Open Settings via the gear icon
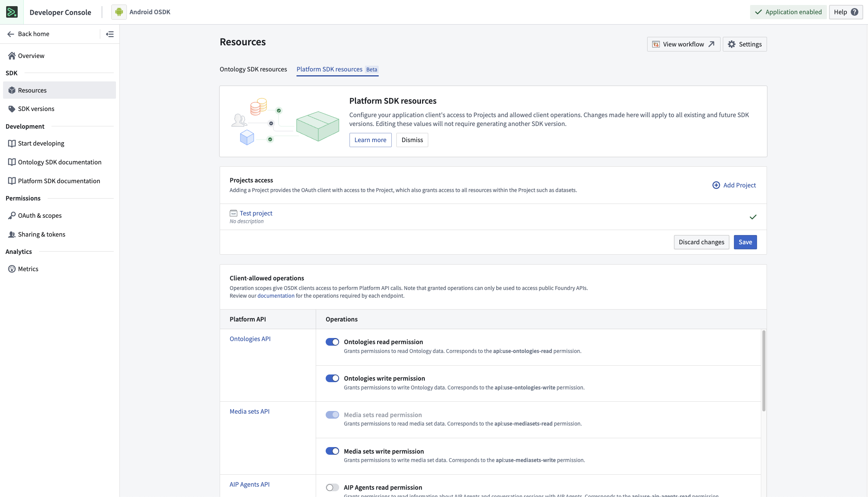 point(732,44)
